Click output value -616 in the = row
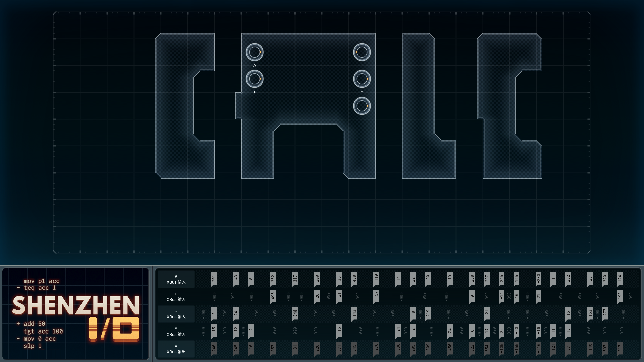The image size is (644, 362). 539,348
